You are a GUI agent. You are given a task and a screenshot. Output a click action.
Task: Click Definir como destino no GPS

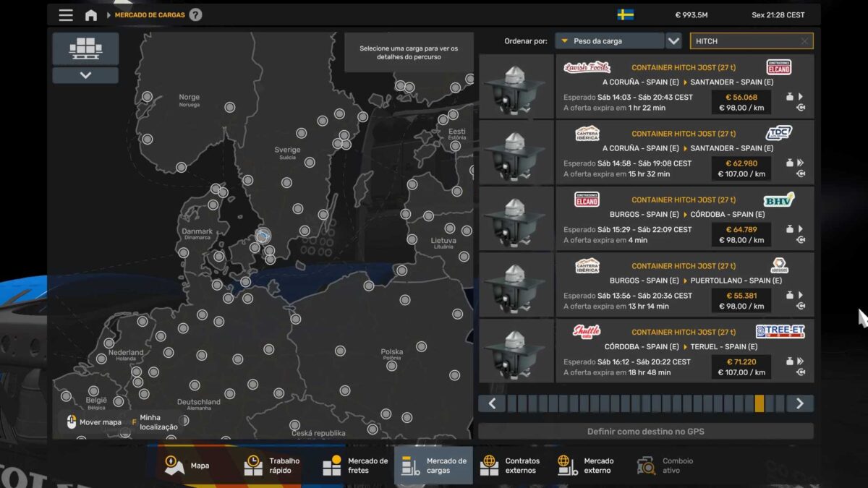pos(645,432)
